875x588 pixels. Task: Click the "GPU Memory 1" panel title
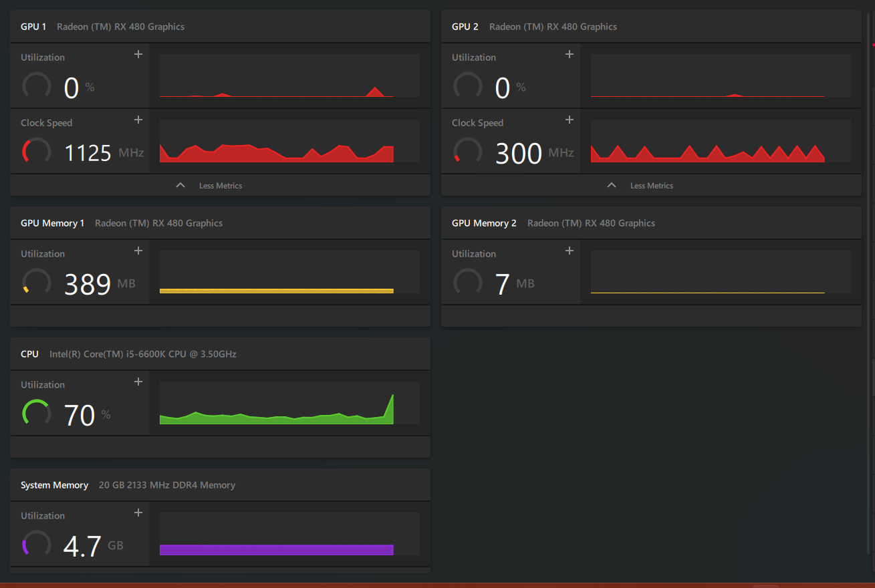tap(53, 223)
